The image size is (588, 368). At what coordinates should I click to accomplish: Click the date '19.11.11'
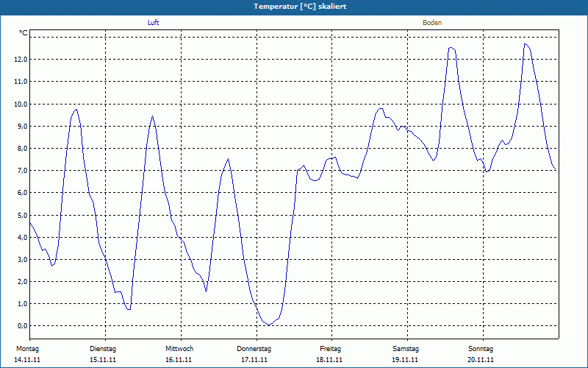pos(405,360)
